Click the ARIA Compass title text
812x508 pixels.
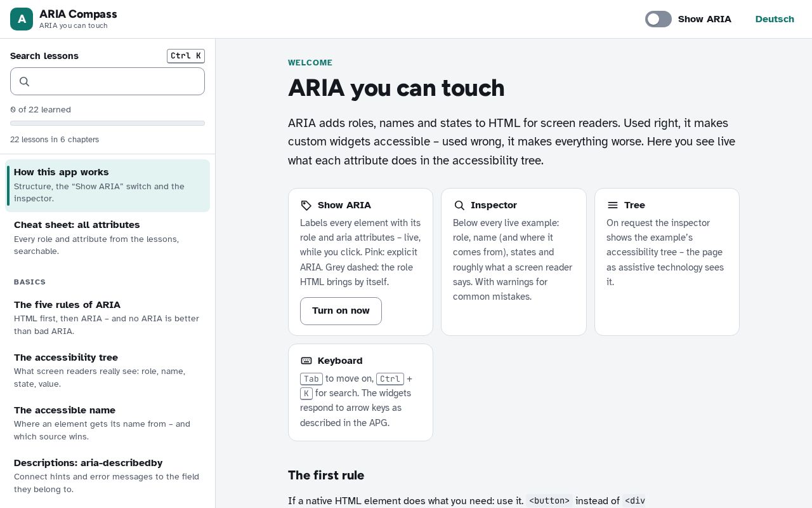click(78, 14)
